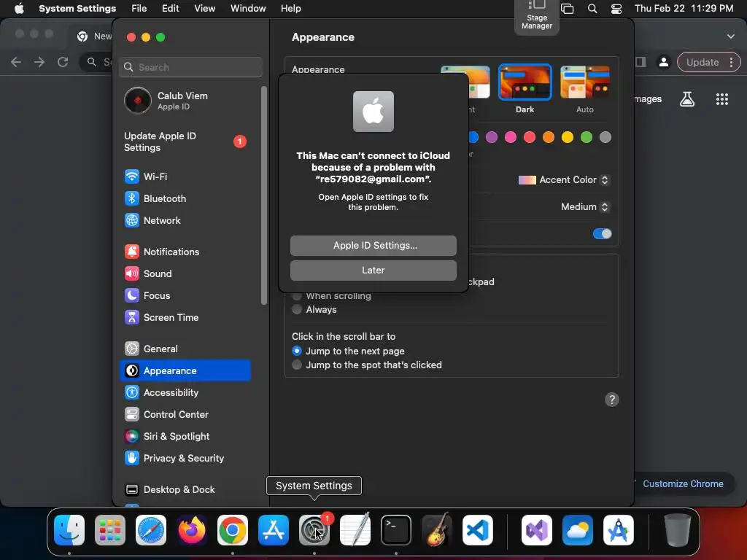This screenshot has height=560, width=747.
Task: Choose the yellow accent color
Action: pos(568,138)
